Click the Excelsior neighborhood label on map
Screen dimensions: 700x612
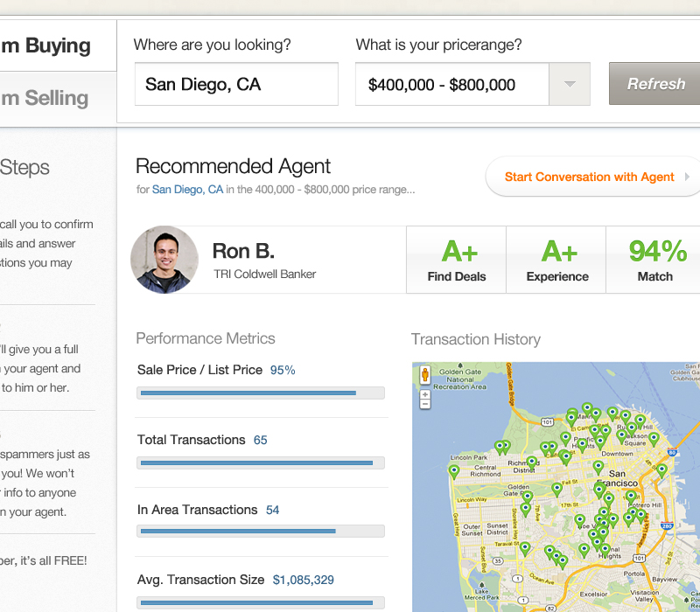click(x=593, y=595)
